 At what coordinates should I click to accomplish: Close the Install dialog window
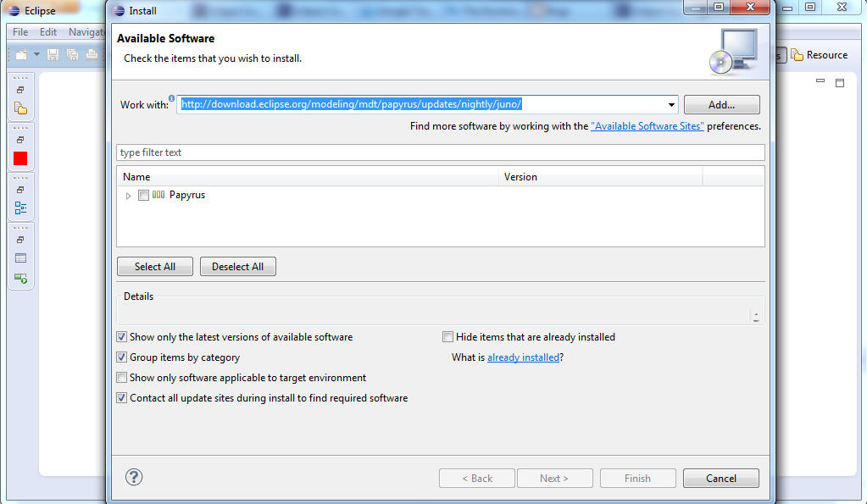coord(750,7)
